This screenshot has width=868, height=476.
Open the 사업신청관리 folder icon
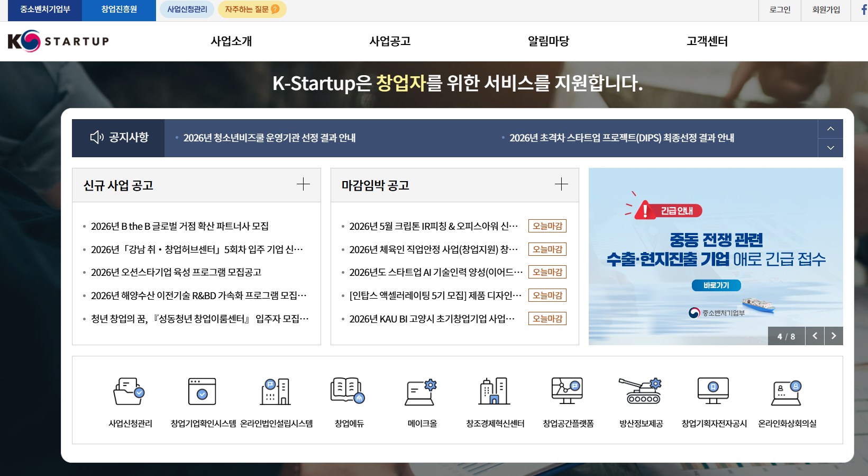tap(130, 392)
